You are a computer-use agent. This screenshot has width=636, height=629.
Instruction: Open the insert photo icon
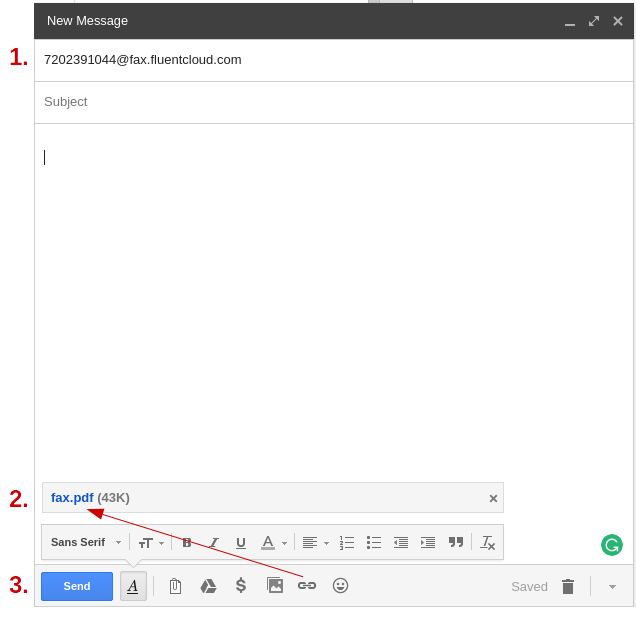coord(275,586)
